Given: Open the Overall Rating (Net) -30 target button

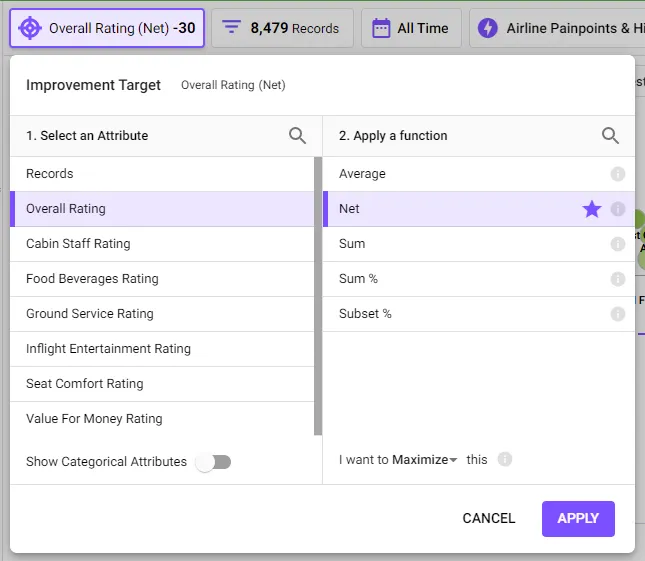Looking at the screenshot, I should tap(107, 28).
